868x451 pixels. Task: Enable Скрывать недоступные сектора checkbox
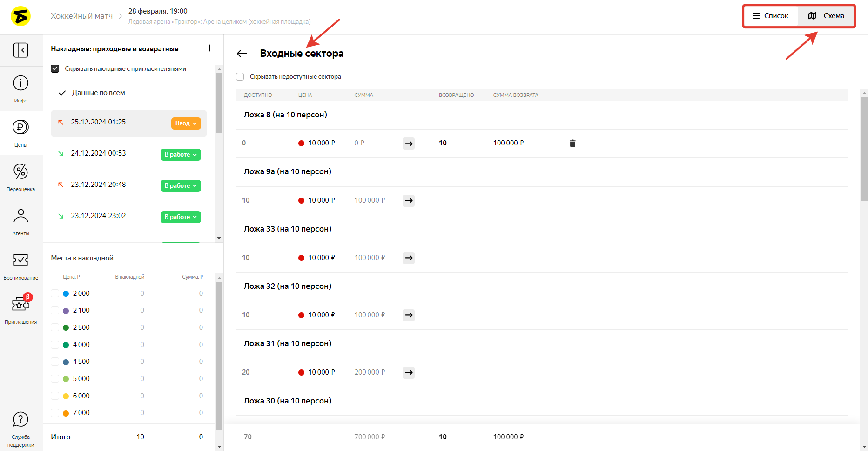click(240, 77)
